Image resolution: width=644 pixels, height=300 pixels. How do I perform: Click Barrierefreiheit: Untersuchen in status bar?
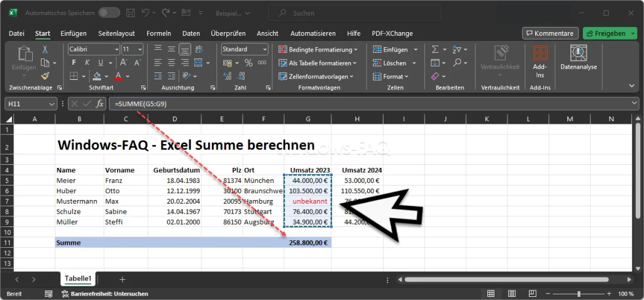click(105, 294)
